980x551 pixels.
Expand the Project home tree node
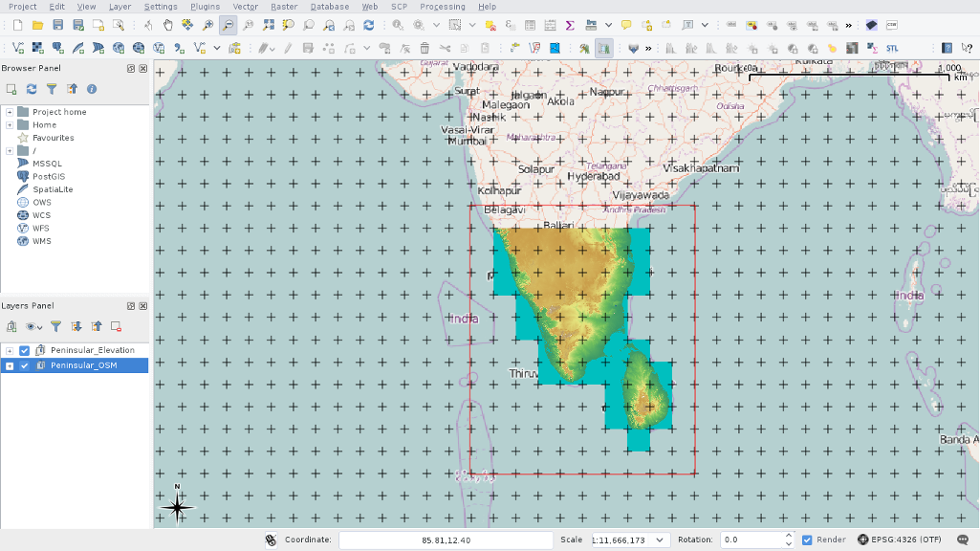pyautogui.click(x=10, y=112)
